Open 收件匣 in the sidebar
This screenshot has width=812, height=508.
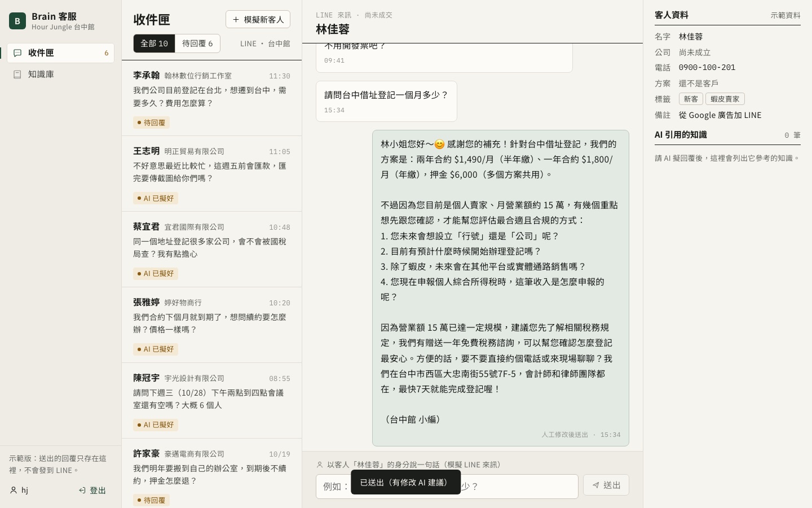point(61,53)
